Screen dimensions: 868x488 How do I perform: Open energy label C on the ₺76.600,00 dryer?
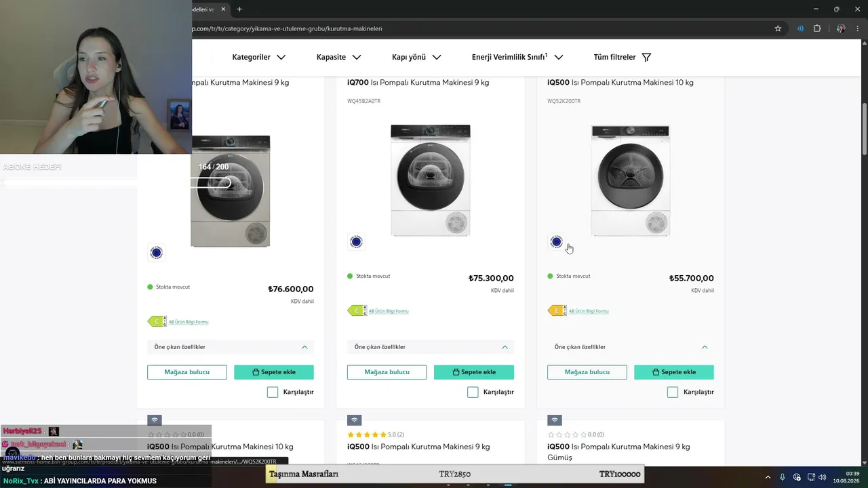(156, 322)
